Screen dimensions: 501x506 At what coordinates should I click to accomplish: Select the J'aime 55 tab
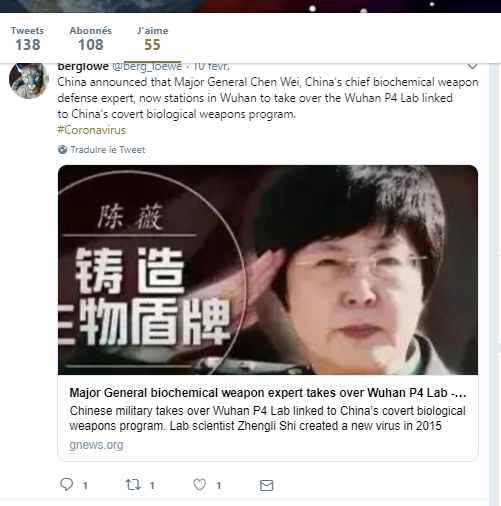(153, 38)
